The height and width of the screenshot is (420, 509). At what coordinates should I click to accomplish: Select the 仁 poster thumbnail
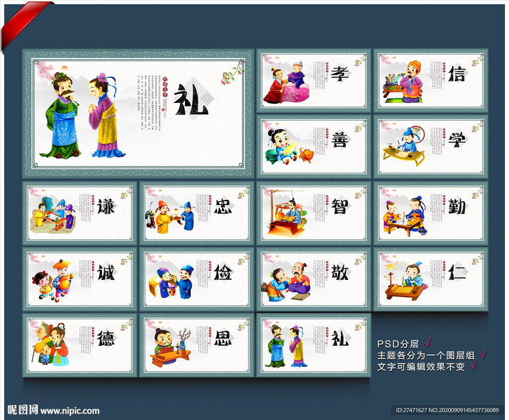[430, 279]
